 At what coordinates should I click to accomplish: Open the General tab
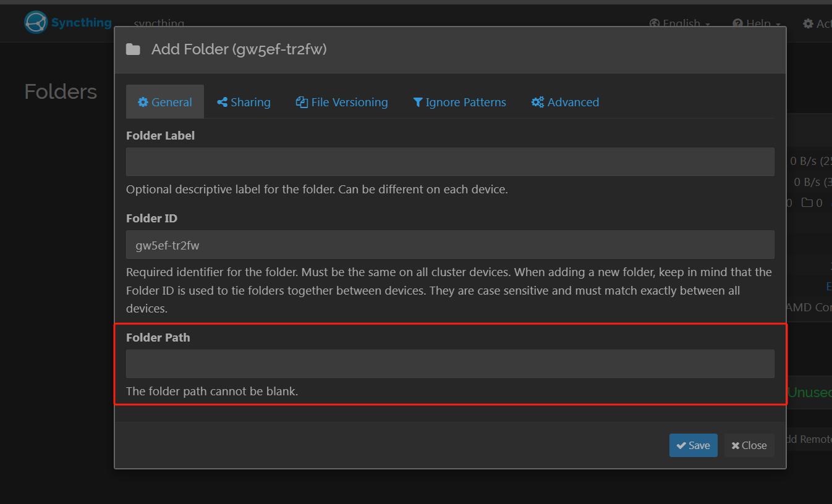[x=165, y=102]
